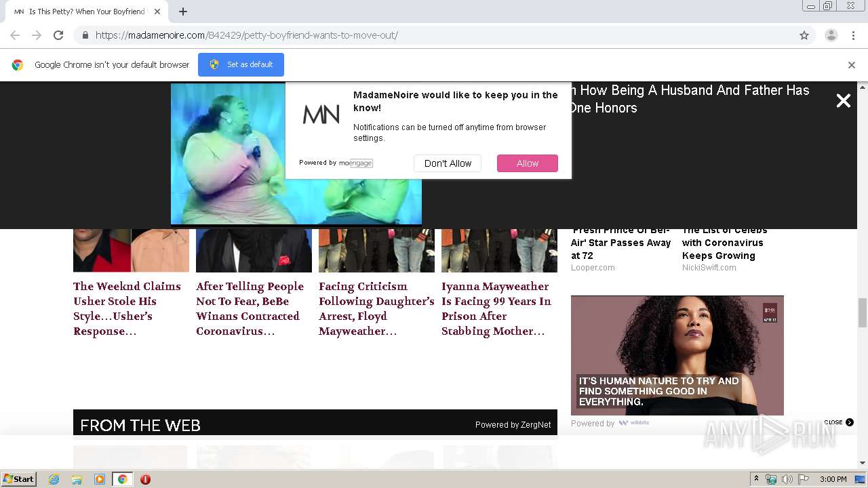Click scrollbar up arrow
868x488 pixels.
click(863, 87)
